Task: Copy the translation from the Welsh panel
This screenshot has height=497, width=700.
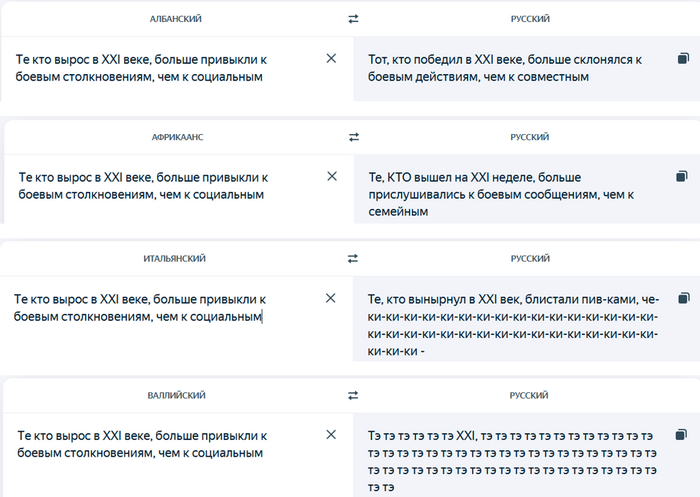Action: [x=683, y=434]
